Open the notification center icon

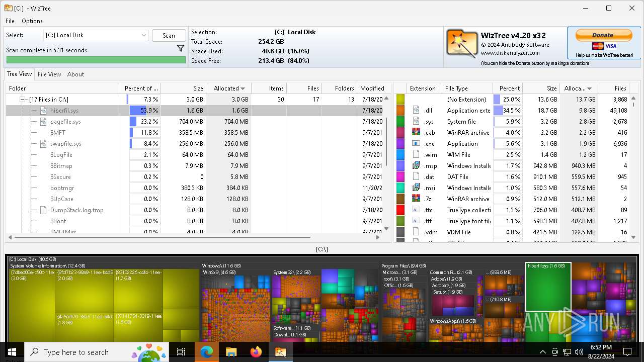click(x=627, y=352)
